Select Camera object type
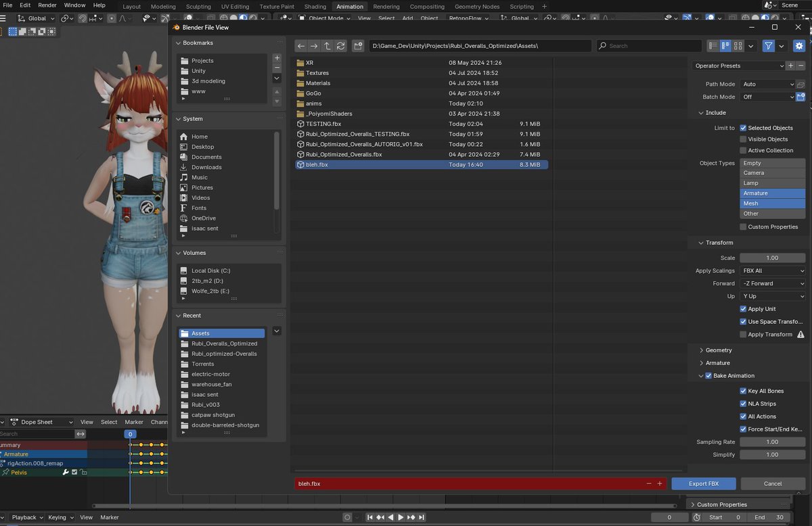 (x=773, y=173)
